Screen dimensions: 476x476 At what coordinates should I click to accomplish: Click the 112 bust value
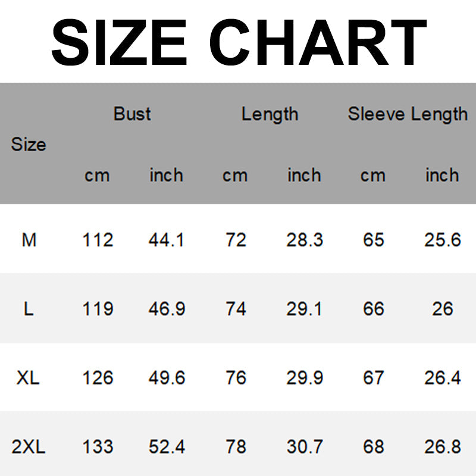97,240
